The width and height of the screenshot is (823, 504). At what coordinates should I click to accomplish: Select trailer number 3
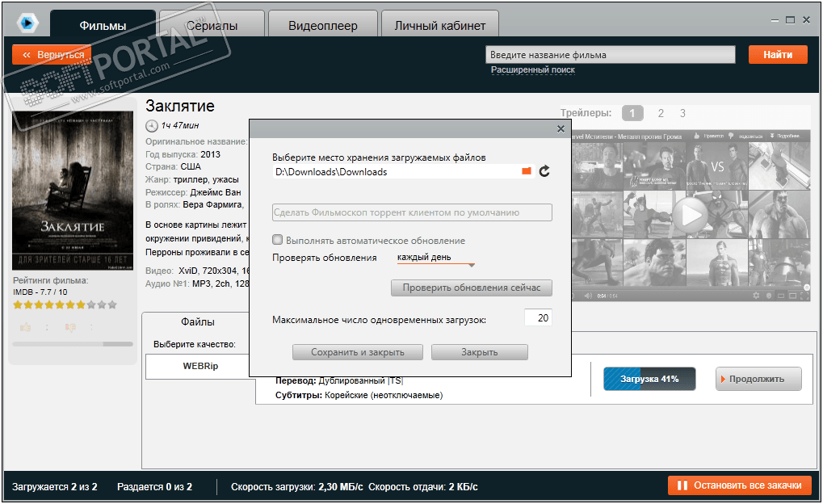pos(682,113)
